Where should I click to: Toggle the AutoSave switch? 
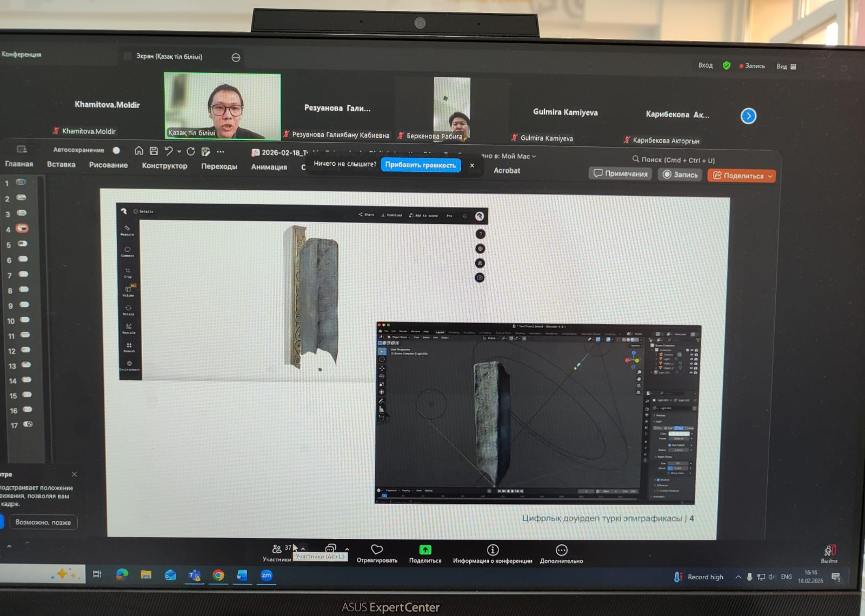tap(116, 150)
